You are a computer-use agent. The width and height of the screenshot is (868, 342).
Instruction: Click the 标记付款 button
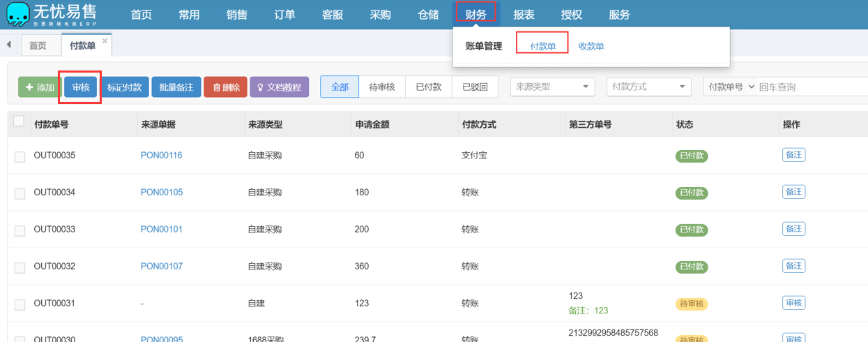[124, 87]
